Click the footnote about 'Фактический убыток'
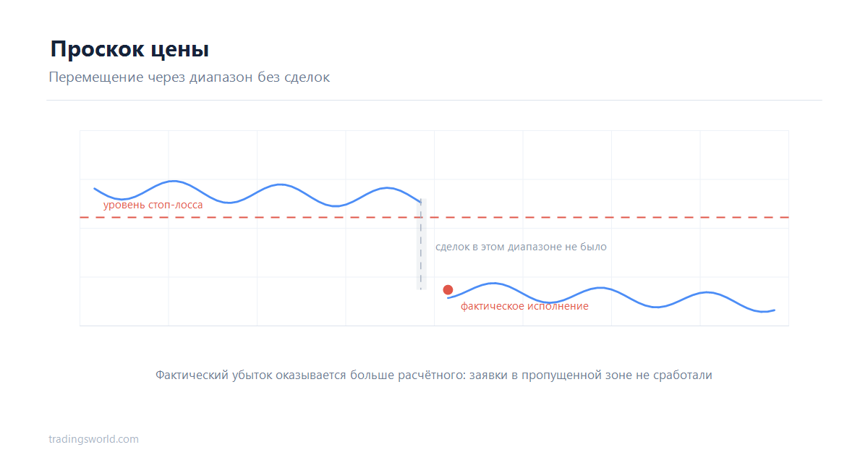Viewport: 868px width, 463px height. [x=434, y=375]
